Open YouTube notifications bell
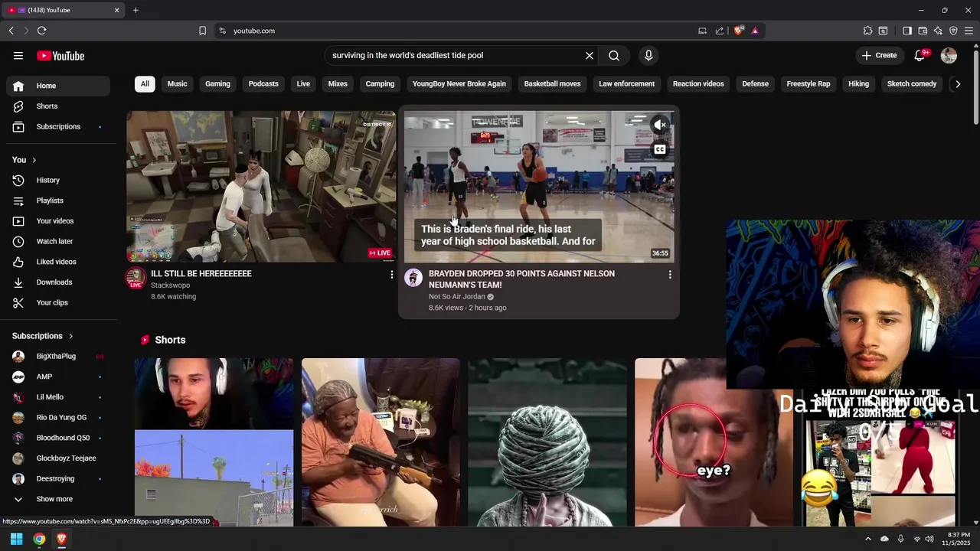 point(920,56)
